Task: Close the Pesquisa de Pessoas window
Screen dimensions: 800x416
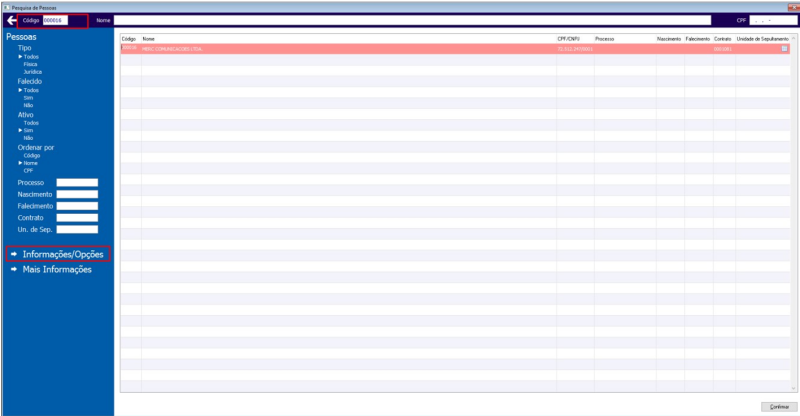Action: pyautogui.click(x=793, y=8)
